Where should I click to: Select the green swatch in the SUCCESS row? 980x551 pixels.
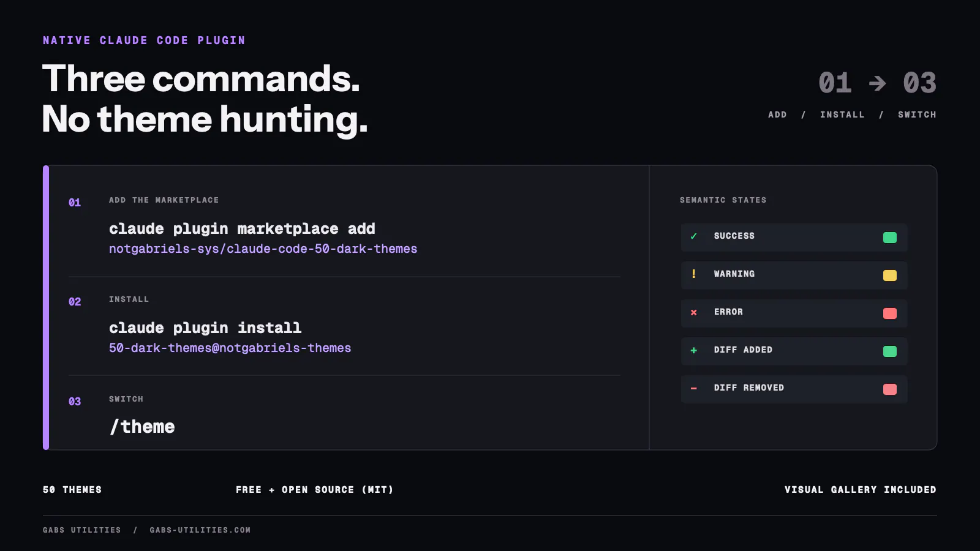click(890, 238)
